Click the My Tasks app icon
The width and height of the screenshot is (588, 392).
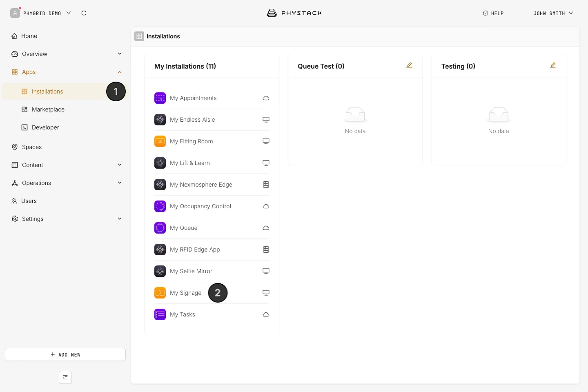click(160, 314)
